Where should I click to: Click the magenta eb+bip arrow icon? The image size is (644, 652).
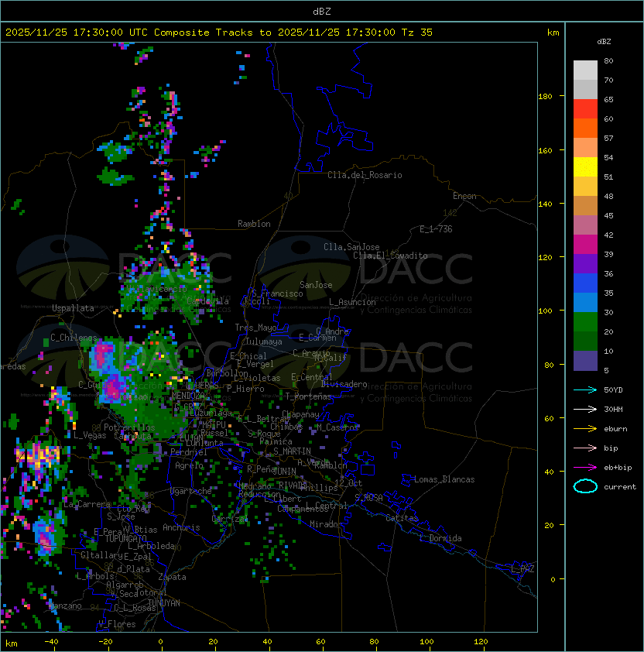pyautogui.click(x=585, y=468)
